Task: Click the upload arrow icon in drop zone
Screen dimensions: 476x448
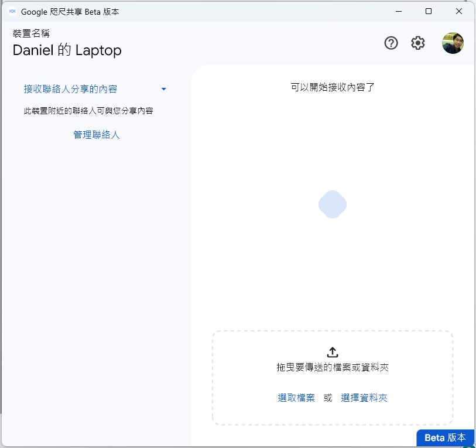Action: (333, 352)
